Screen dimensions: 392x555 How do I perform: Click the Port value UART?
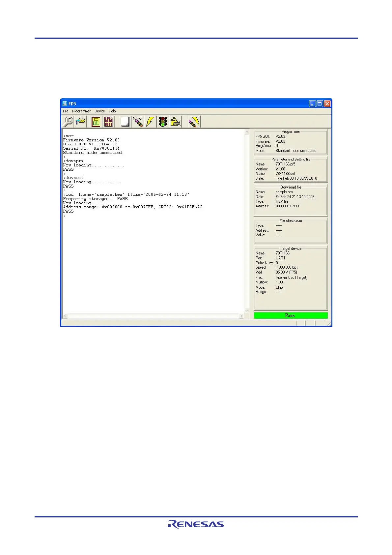281,258
